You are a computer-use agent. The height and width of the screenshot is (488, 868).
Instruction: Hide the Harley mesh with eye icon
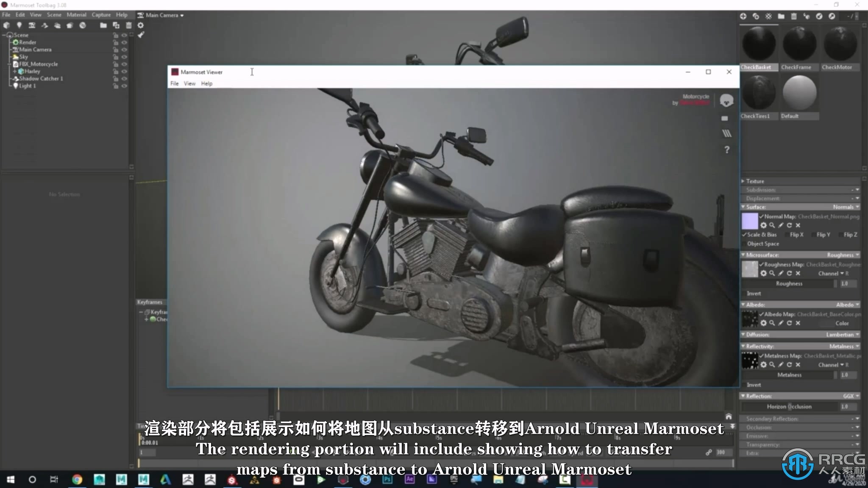[124, 71]
